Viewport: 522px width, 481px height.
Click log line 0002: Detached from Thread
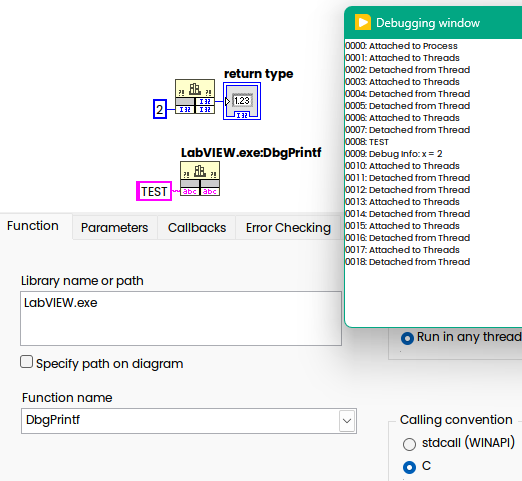click(408, 70)
